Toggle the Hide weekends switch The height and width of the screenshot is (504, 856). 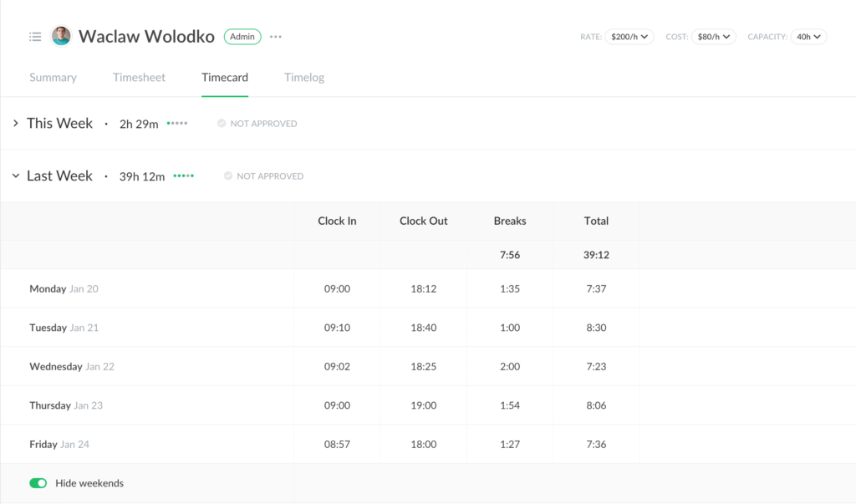tap(38, 483)
